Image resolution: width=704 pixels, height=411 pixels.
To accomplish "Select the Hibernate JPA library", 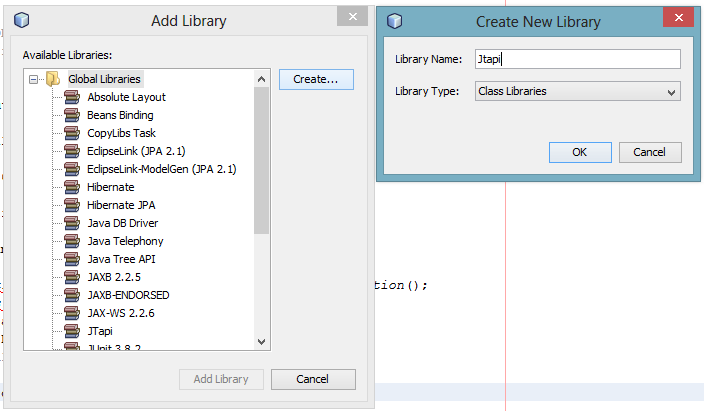I will tap(121, 205).
